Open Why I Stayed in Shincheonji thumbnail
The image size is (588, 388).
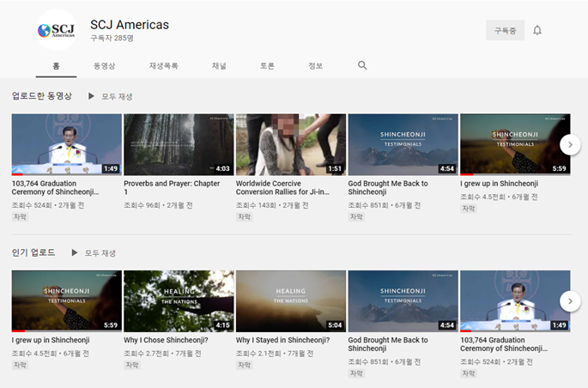tap(291, 301)
